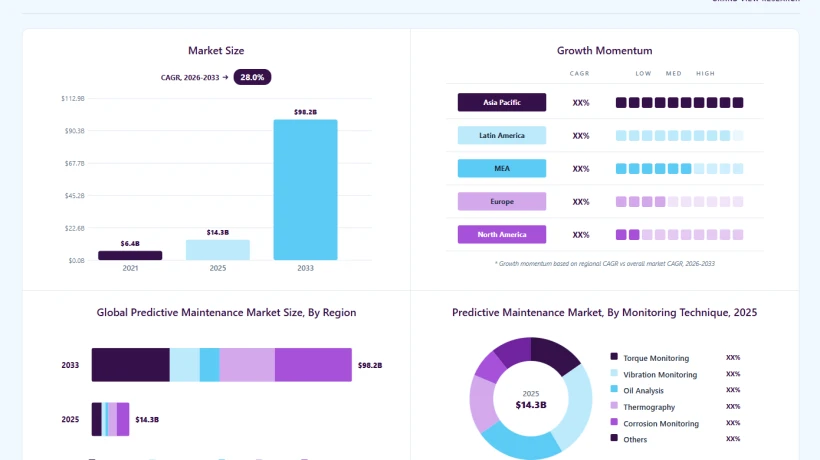Click the XX% value next to Others
This screenshot has height=460, width=820.
click(733, 439)
